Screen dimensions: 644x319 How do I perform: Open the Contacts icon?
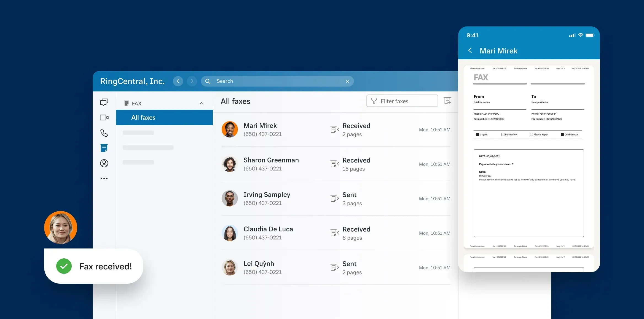point(104,163)
